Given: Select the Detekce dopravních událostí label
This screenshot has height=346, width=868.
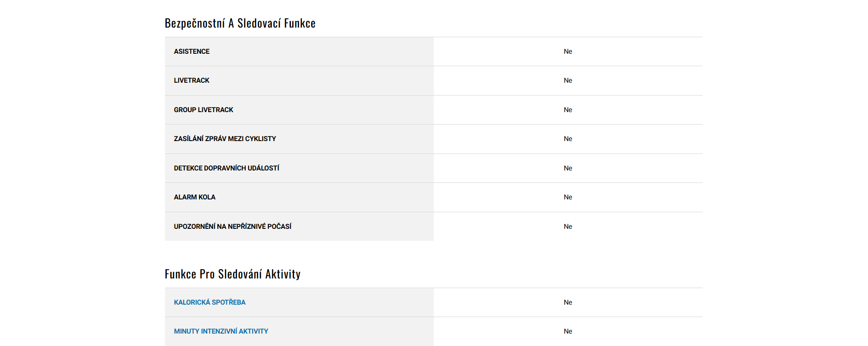Looking at the screenshot, I should [x=227, y=168].
